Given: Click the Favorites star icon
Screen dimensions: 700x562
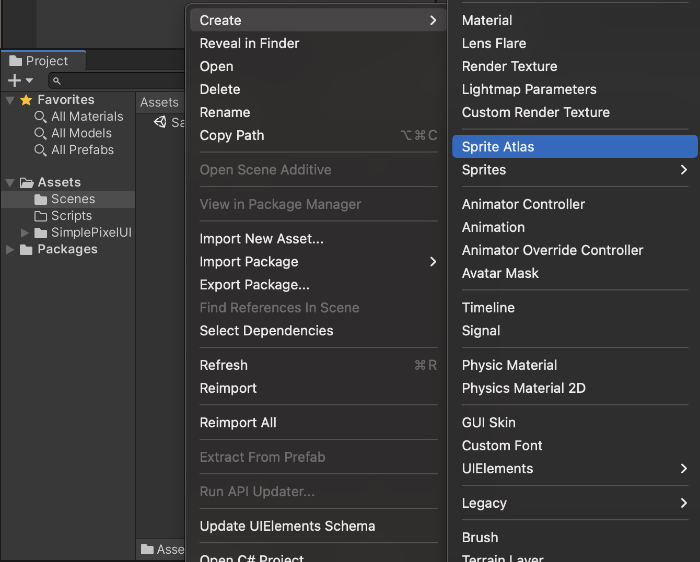Looking at the screenshot, I should click(26, 100).
